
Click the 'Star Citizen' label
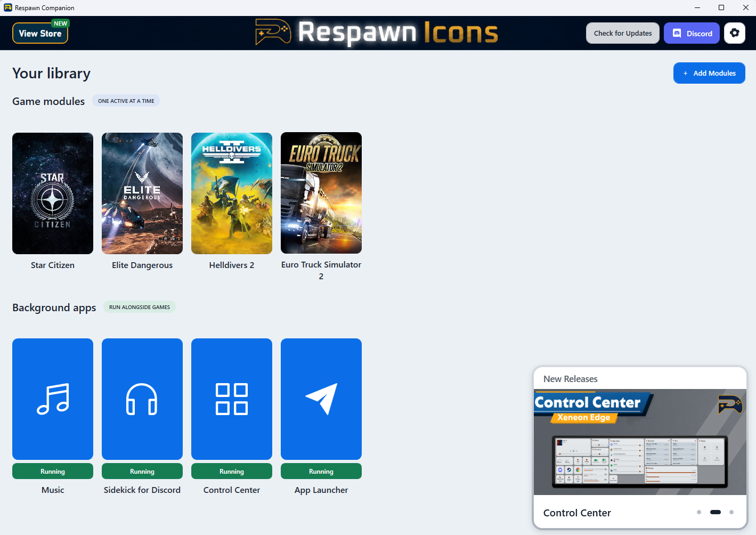tap(53, 265)
